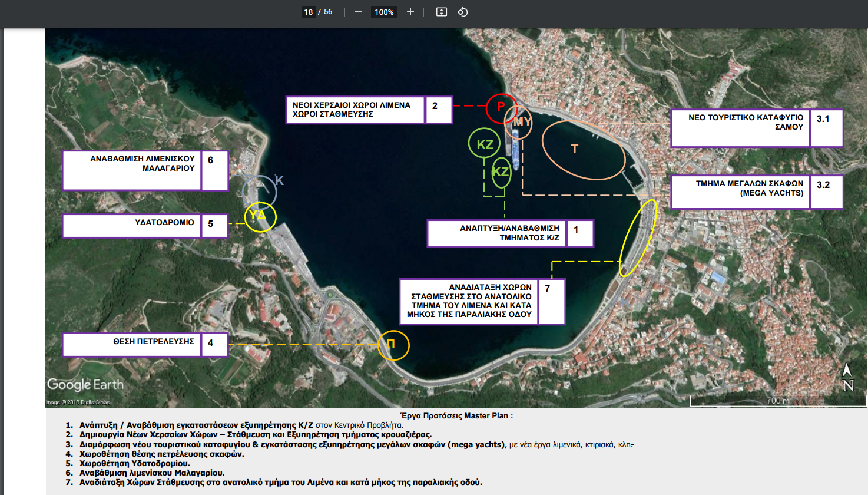Viewport: 868px width, 495px height.
Task: Click the ΑΝΑΒΑΘΜΙΣΗ ΛΙΜΕΝΙΣΚΟΥ ΜΑΛΑΓΑΡΙΟΥ label
Action: coord(132,170)
